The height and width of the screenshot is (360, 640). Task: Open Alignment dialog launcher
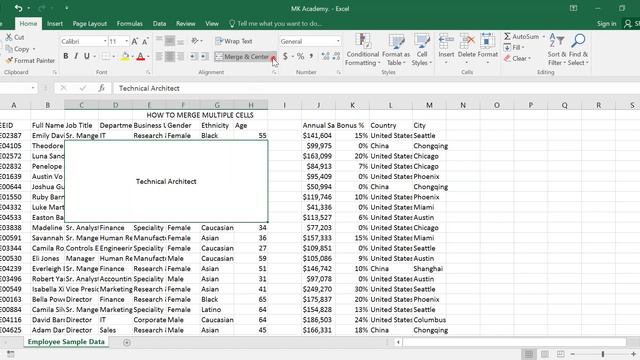(274, 72)
